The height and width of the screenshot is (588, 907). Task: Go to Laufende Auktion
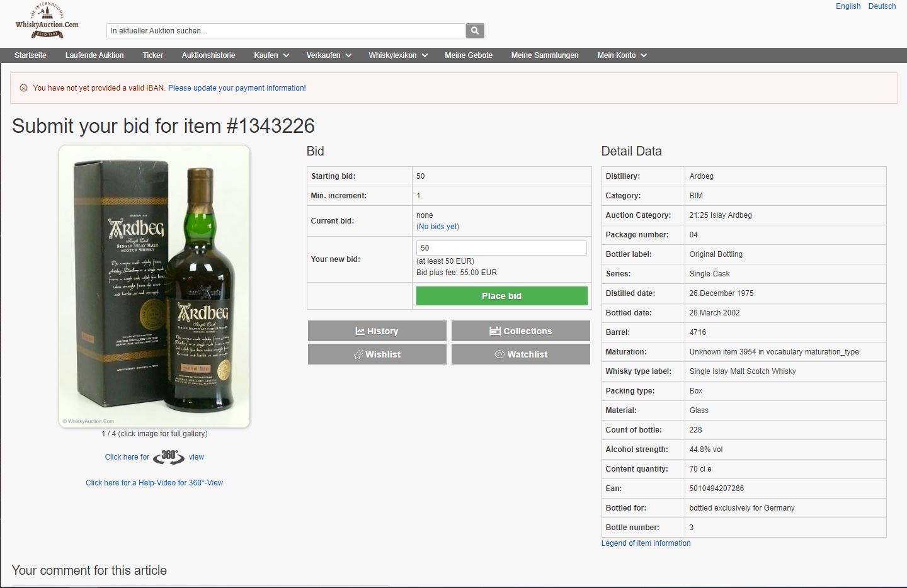click(x=94, y=55)
